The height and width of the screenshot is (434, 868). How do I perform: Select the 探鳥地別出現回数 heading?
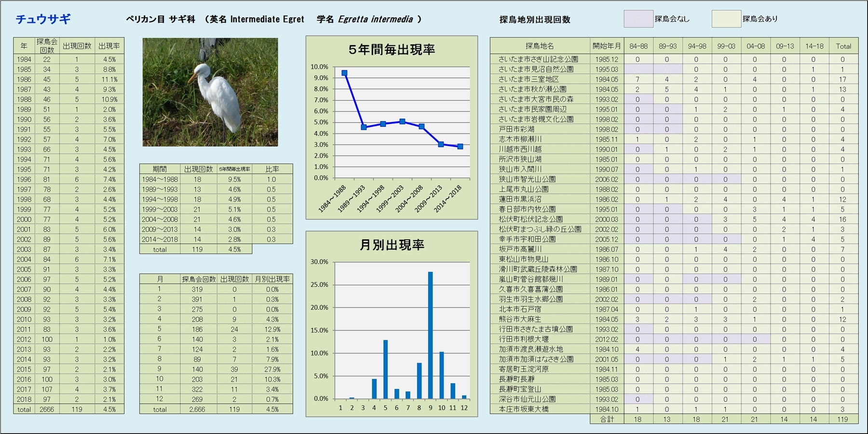pyautogui.click(x=535, y=20)
